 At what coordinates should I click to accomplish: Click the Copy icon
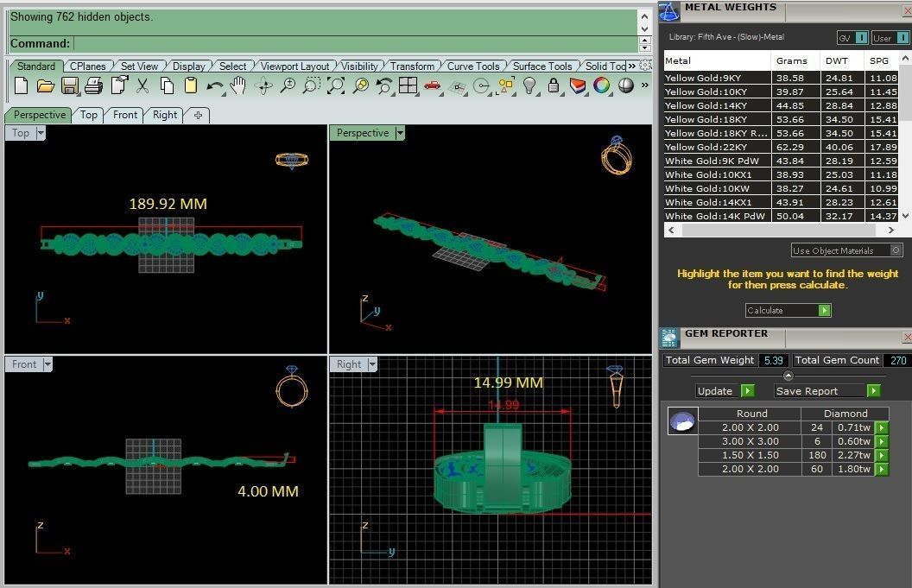click(x=167, y=86)
